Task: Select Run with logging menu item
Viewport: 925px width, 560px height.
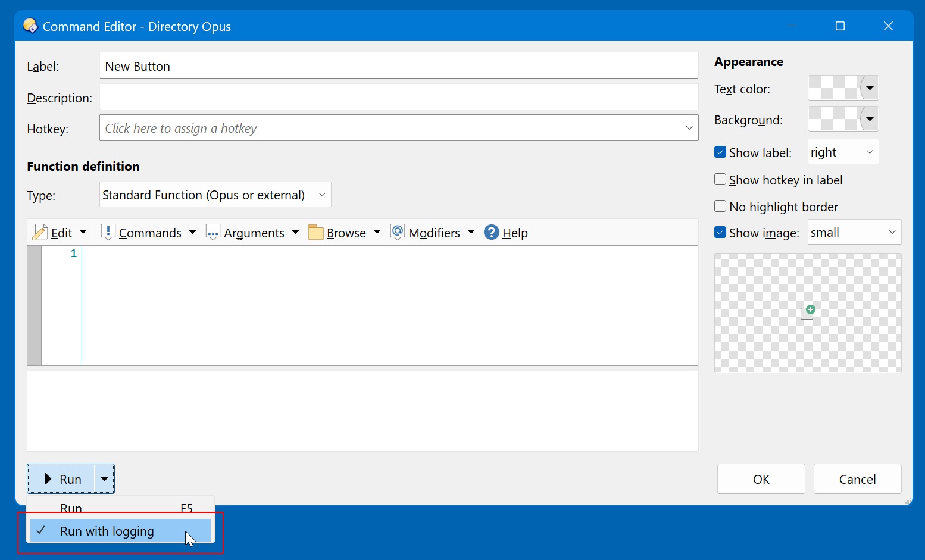Action: [x=121, y=531]
